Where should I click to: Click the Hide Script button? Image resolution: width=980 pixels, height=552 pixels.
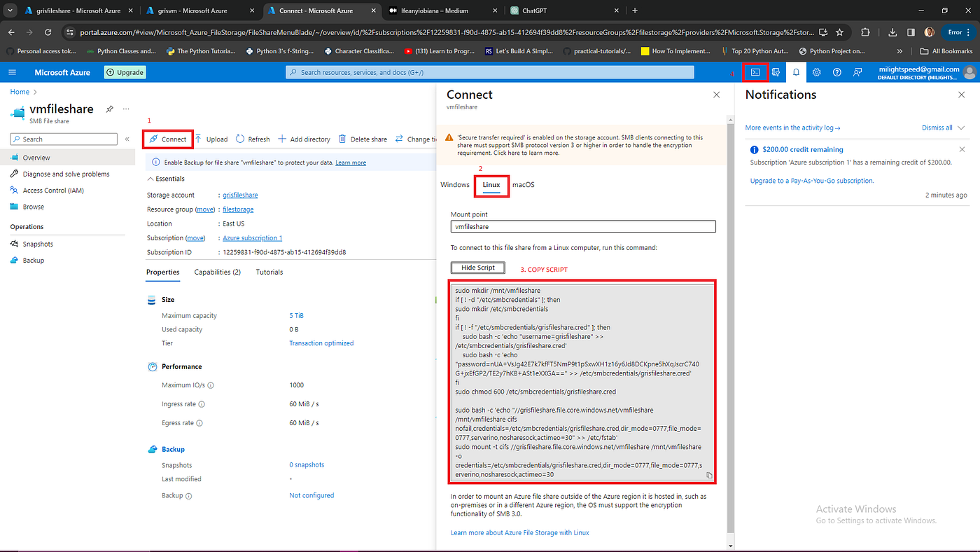[x=478, y=268]
